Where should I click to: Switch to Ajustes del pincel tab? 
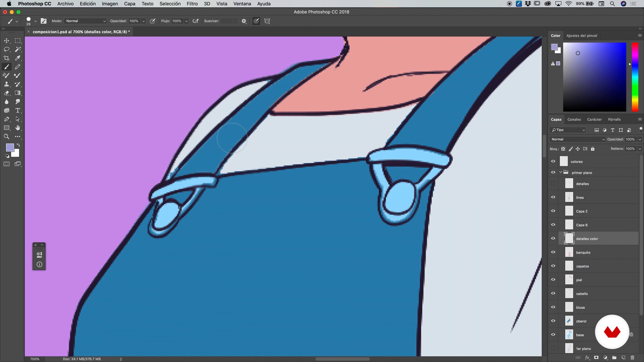point(581,36)
